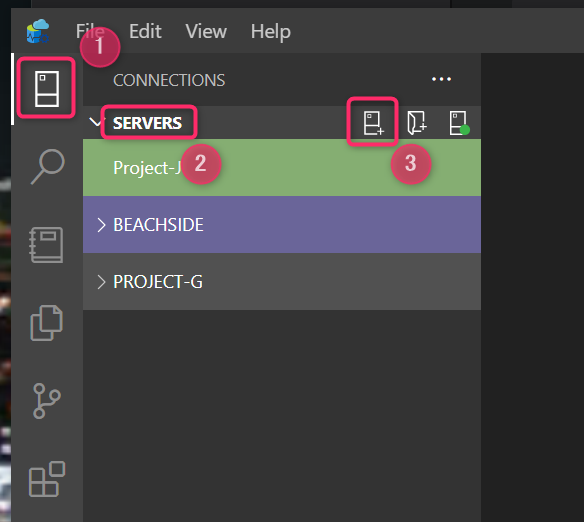The height and width of the screenshot is (522, 584).
Task: Open the Edit menu
Action: [145, 31]
